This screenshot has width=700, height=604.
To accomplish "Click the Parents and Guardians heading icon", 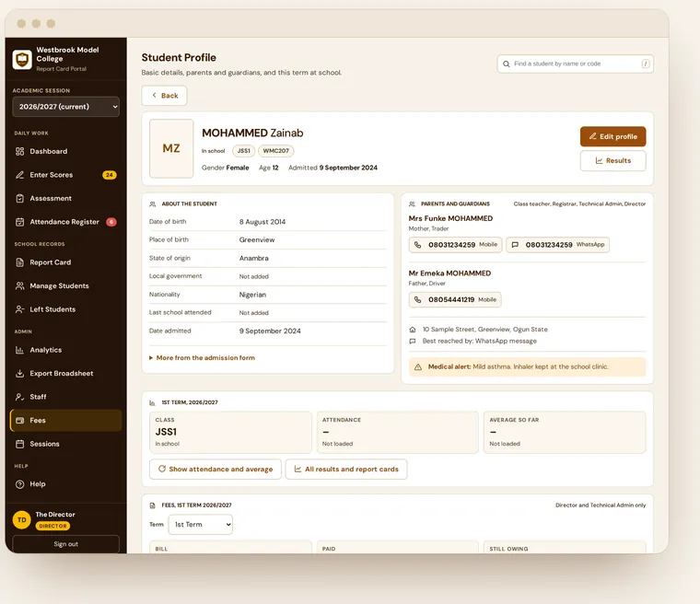I will pos(412,204).
